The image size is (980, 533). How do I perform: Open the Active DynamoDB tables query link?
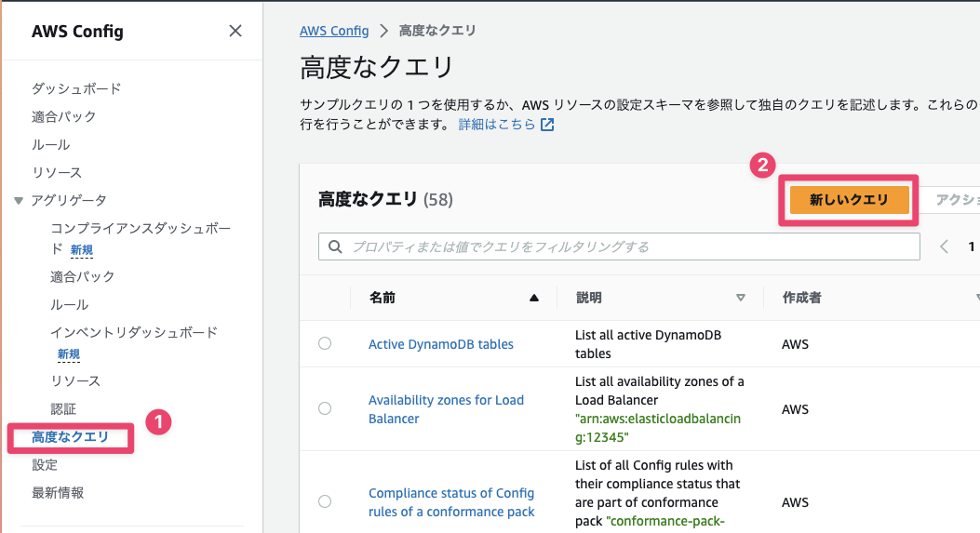[440, 344]
